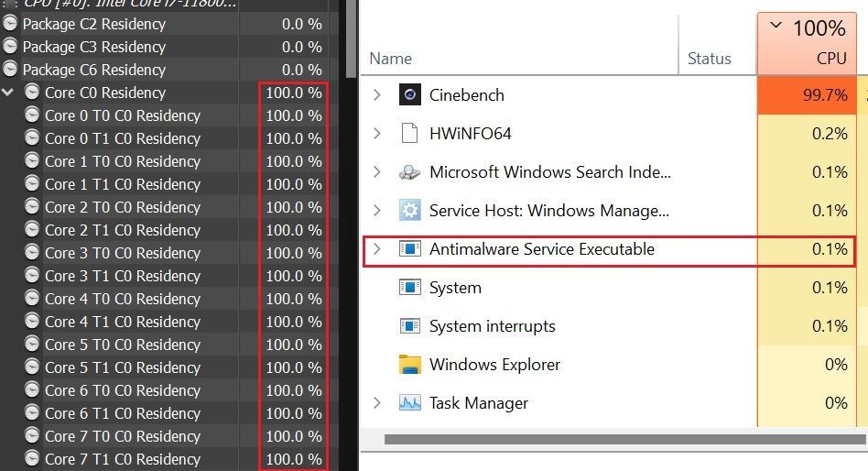868x471 pixels.
Task: Click the System process icon
Action: 409,288
